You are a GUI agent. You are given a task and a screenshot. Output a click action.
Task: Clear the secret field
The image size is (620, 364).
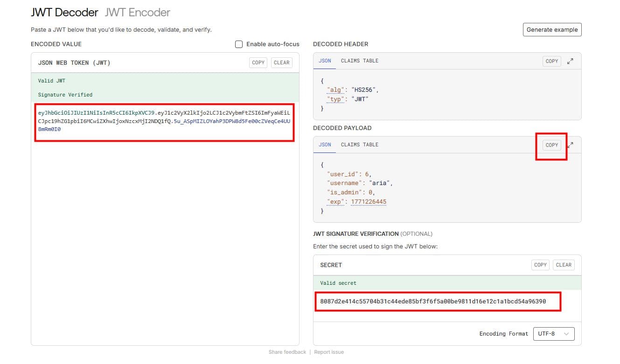pyautogui.click(x=564, y=265)
